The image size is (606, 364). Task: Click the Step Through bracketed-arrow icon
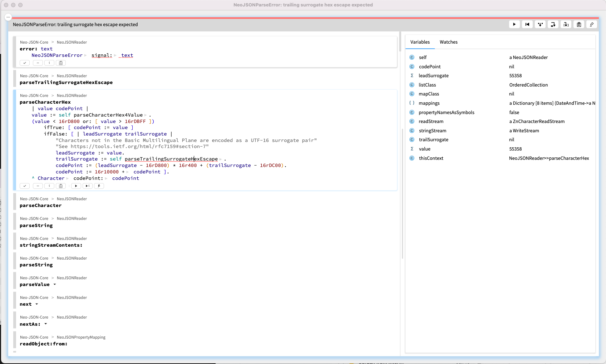pos(566,24)
